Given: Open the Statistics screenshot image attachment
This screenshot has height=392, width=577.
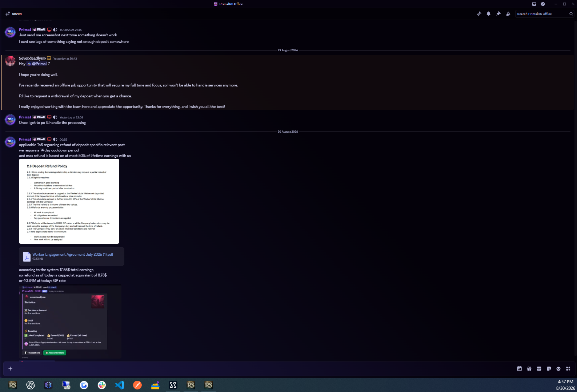Looking at the screenshot, I should pos(70,322).
